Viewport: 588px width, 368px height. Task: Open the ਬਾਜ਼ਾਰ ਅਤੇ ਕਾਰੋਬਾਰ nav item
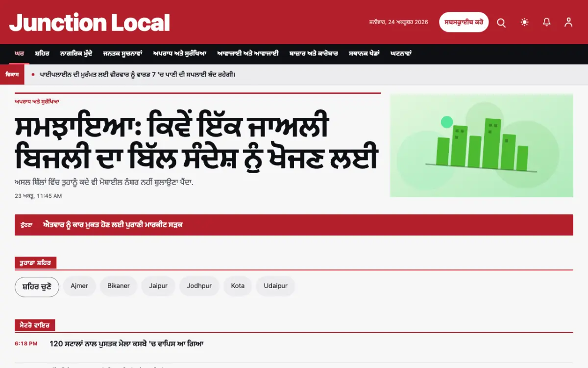point(314,53)
